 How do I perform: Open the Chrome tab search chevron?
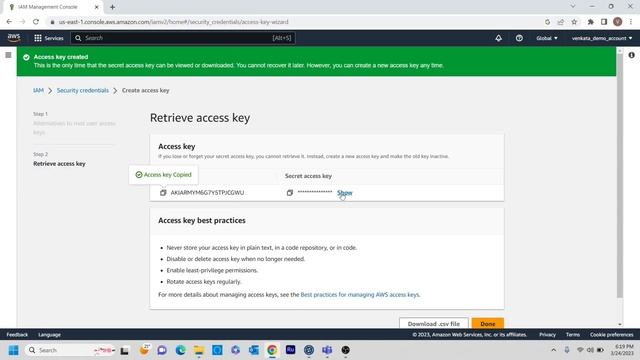pos(573,7)
